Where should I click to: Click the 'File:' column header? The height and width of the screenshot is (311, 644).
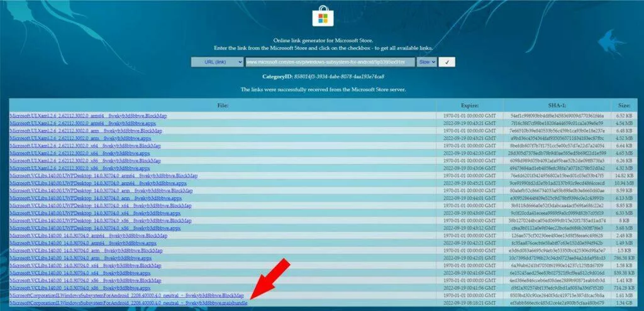click(x=223, y=106)
